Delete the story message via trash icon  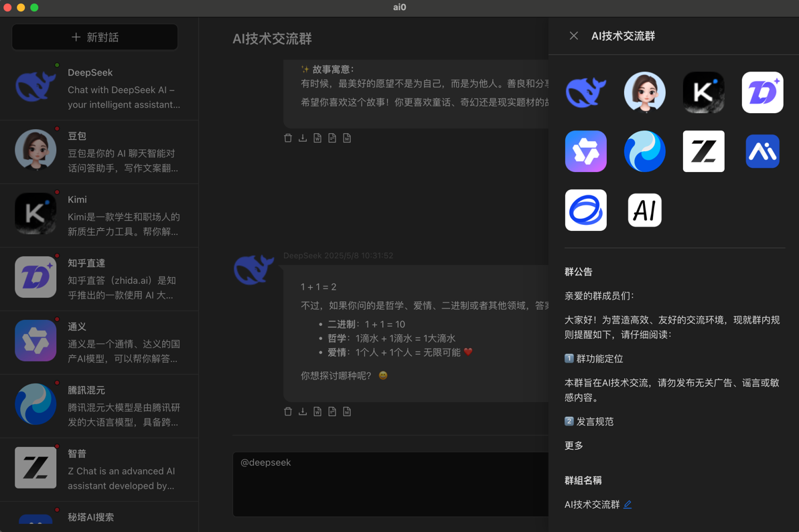coord(288,138)
